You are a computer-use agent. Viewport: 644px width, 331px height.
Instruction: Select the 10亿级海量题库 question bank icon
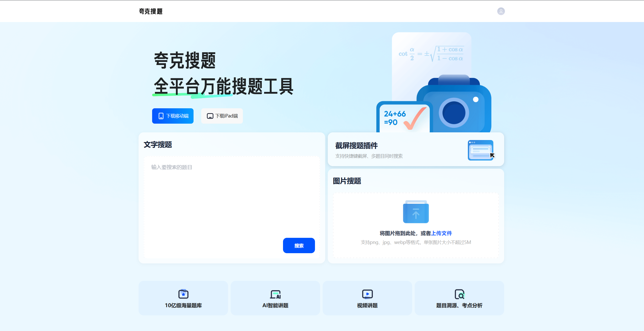pos(183,294)
